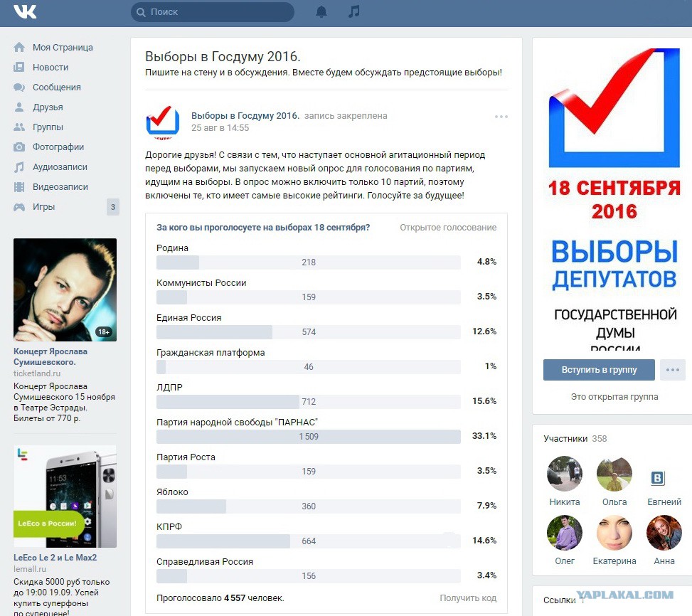Vote for Партия Роста option
This screenshot has height=616, width=692.
309,472
